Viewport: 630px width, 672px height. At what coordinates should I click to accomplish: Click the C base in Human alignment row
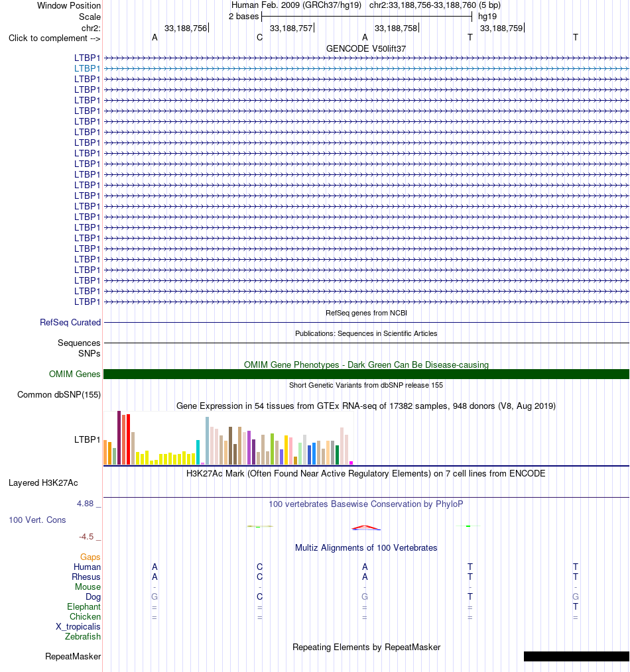click(x=259, y=567)
